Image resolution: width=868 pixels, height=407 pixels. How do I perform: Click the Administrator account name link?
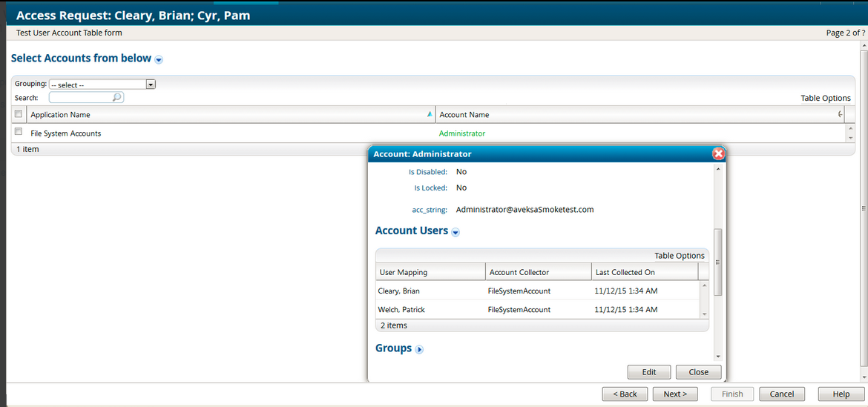(x=461, y=133)
